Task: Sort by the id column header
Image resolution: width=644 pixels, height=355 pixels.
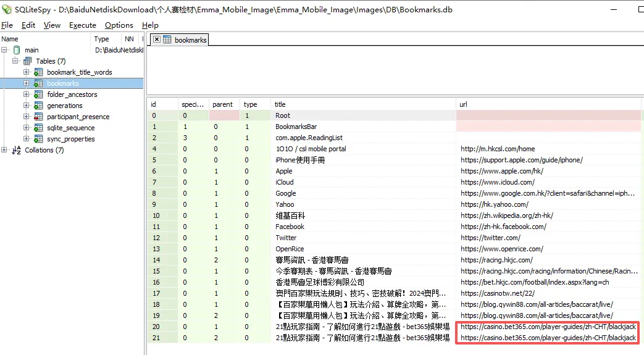Action: [162, 104]
